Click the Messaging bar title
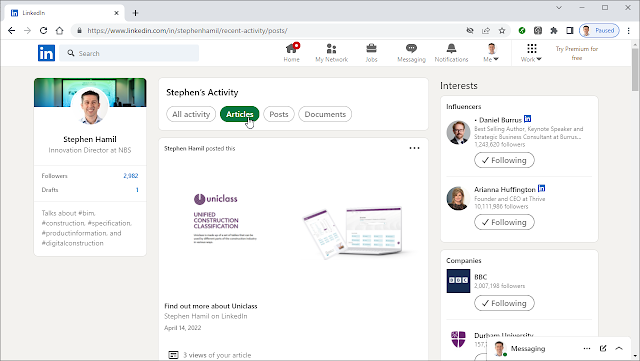Image resolution: width=640 pixels, height=361 pixels. point(528,348)
